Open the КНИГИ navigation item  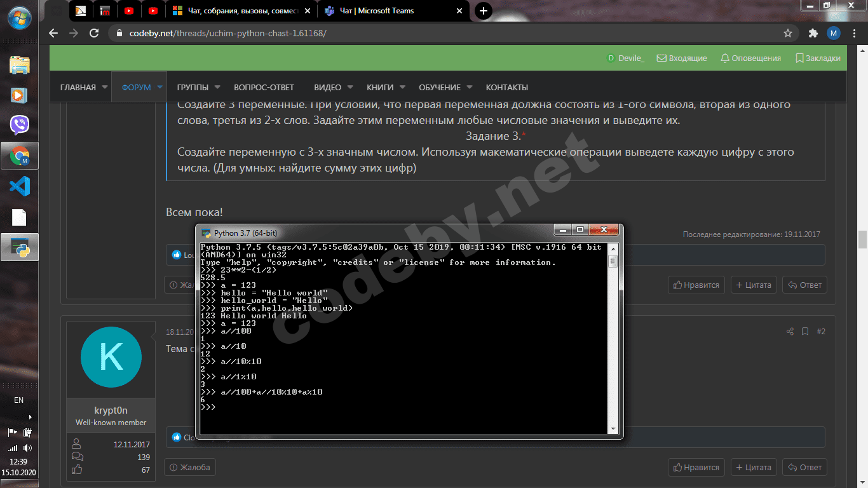tap(380, 87)
